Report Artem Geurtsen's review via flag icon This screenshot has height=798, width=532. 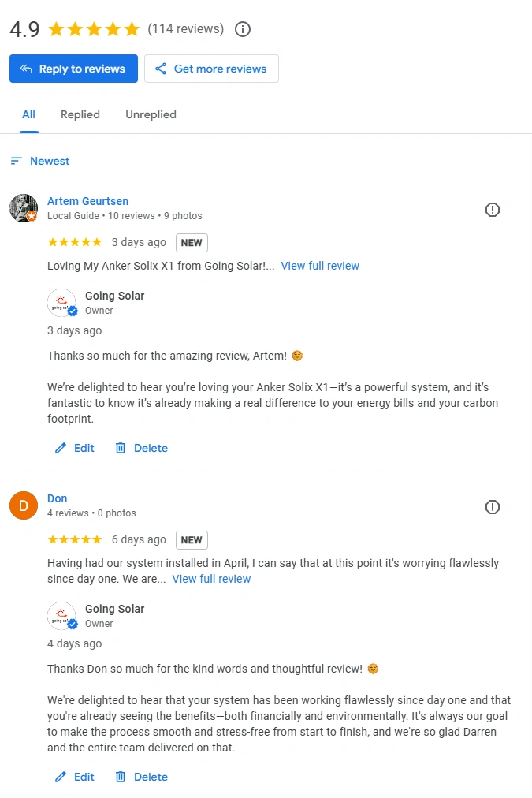click(493, 210)
